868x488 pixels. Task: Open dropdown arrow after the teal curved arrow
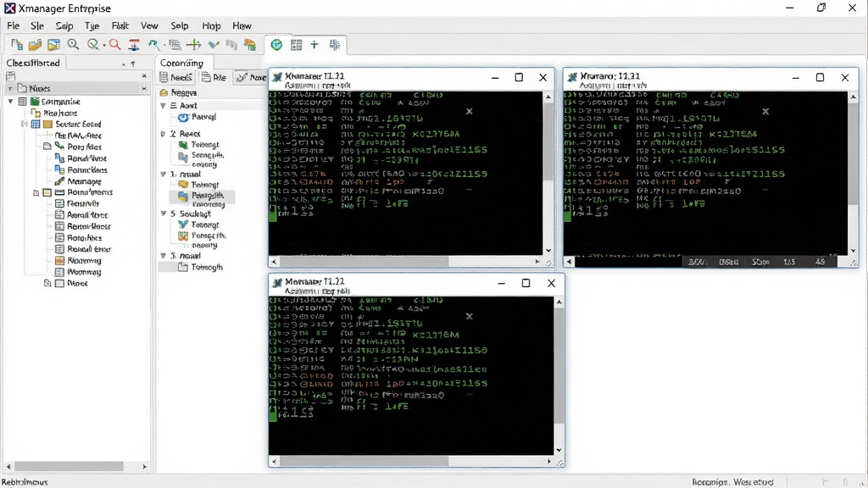pos(164,46)
